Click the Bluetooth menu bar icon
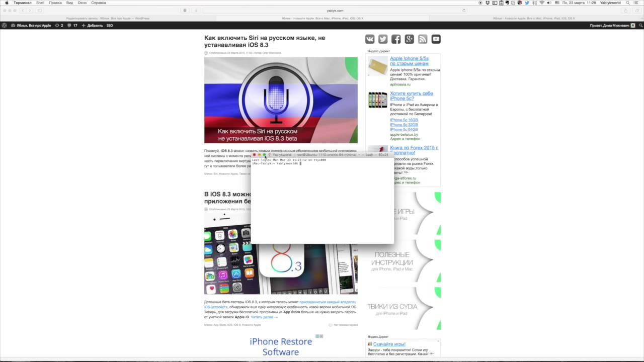This screenshot has height=362, width=644. point(534,3)
